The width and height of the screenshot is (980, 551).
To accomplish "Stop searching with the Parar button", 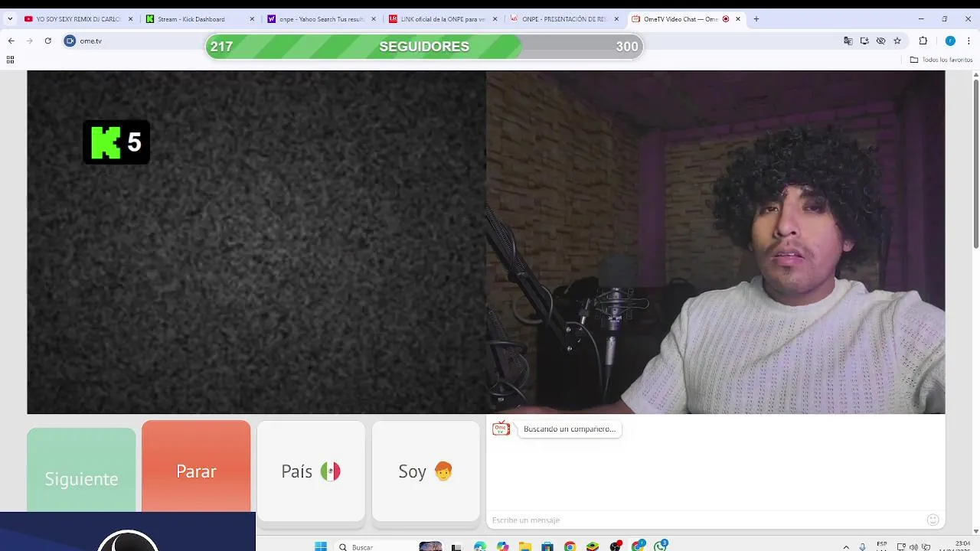I will (x=196, y=467).
